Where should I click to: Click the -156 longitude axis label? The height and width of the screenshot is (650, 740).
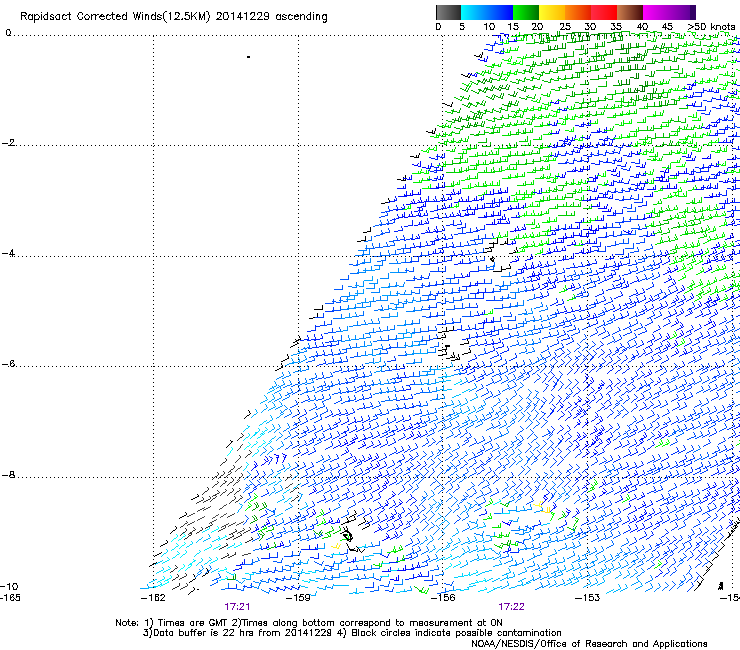pos(443,598)
